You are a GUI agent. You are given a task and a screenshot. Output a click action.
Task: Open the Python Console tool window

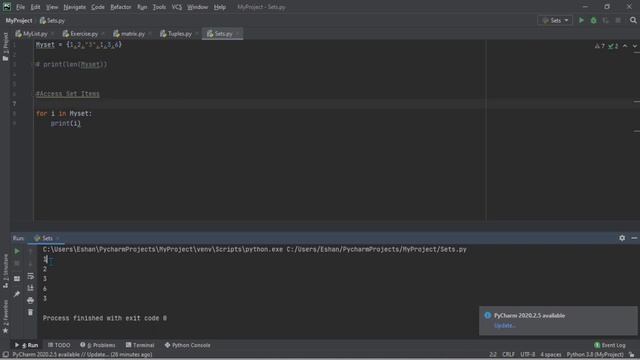(187, 345)
